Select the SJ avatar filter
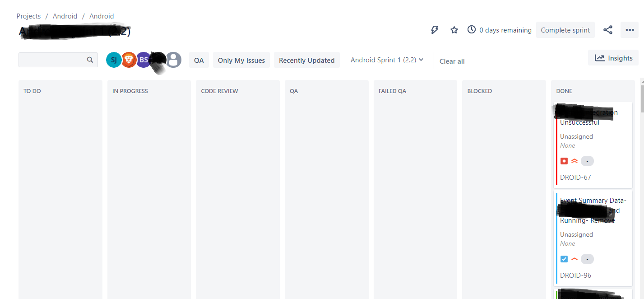 point(114,60)
